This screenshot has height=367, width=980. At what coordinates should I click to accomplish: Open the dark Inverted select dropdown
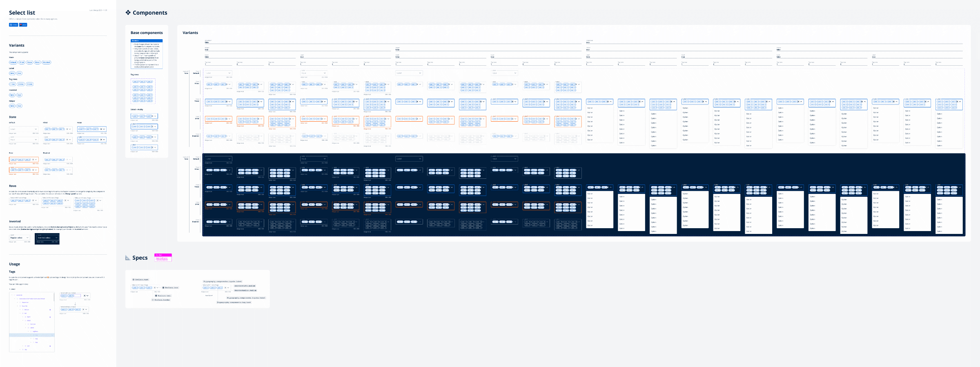tap(48, 238)
